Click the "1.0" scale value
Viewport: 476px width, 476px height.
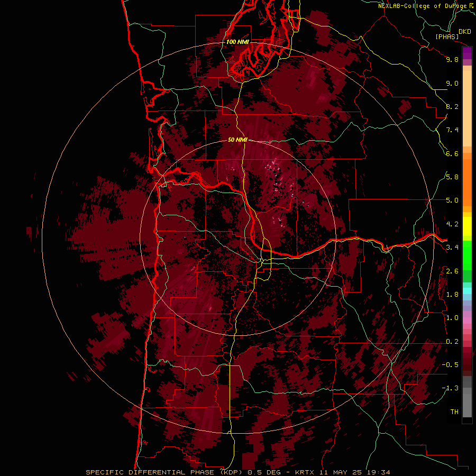coord(452,318)
